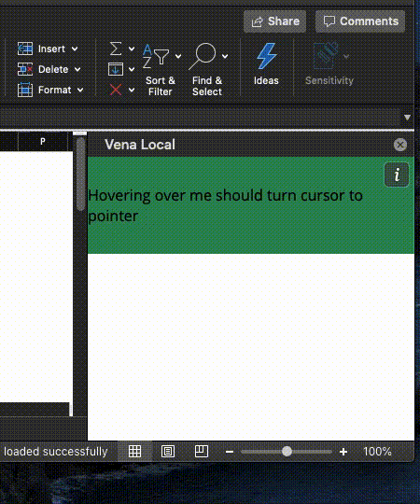The width and height of the screenshot is (420, 504).
Task: Switch to Page Layout view
Action: click(168, 452)
